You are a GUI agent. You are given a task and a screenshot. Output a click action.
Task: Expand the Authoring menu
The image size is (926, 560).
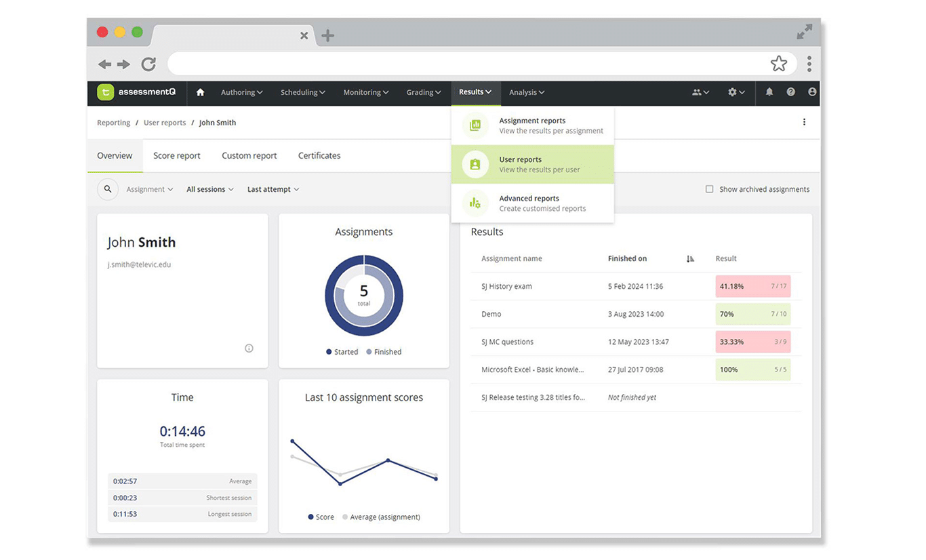click(242, 92)
